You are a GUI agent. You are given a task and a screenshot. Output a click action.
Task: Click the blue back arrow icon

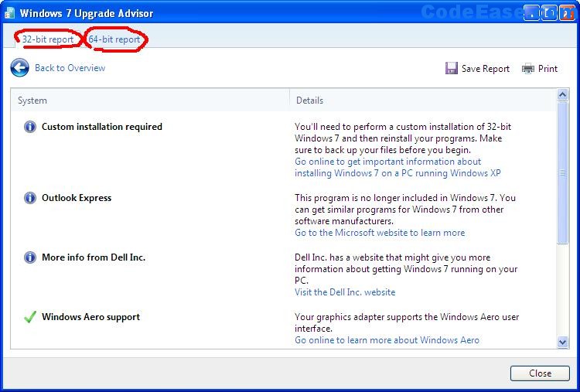pyautogui.click(x=19, y=68)
